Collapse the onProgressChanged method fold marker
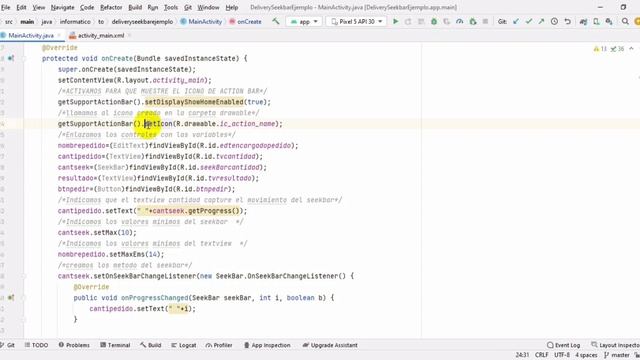 coord(24,298)
